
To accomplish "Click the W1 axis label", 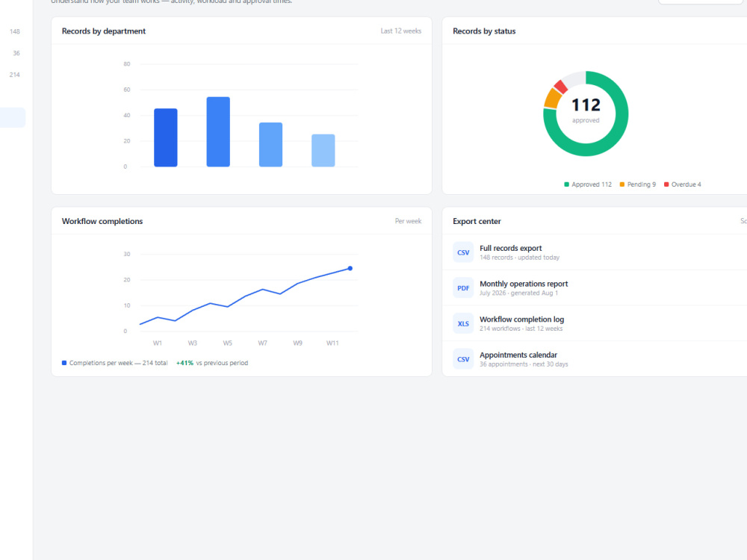I will [157, 343].
